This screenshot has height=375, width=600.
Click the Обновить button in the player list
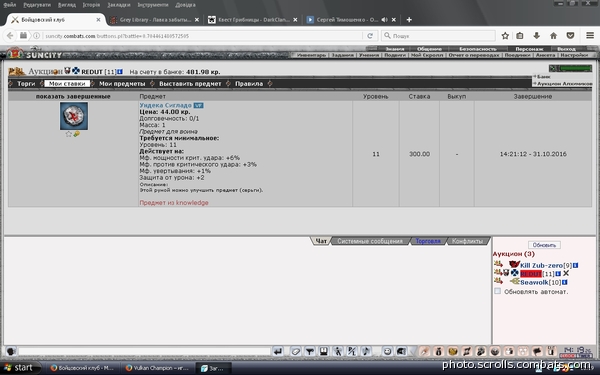coord(544,245)
